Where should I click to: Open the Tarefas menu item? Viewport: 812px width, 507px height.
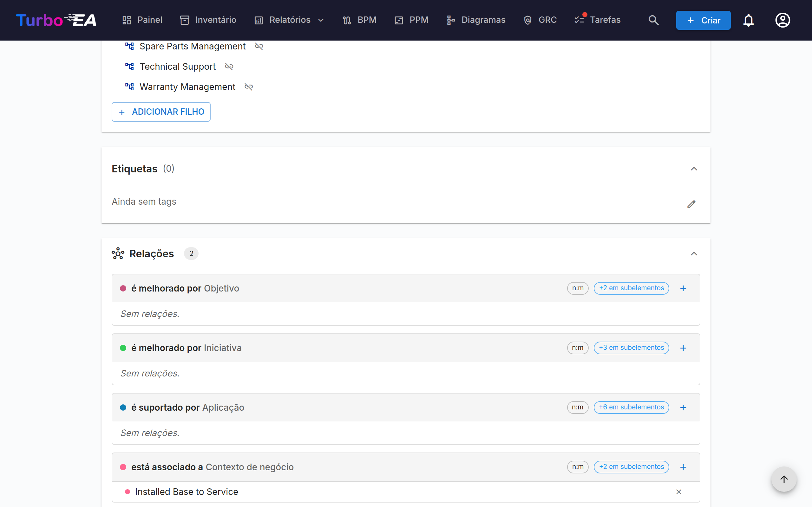(597, 20)
